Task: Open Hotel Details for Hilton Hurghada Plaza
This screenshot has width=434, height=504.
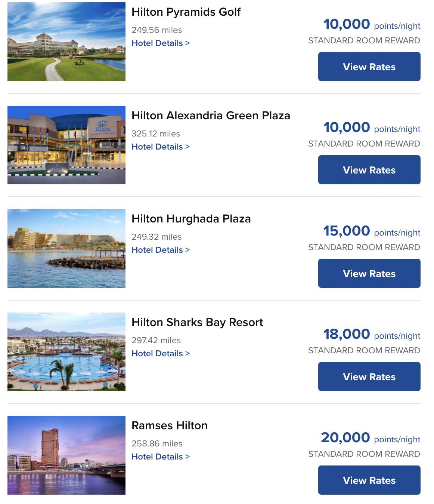Action: click(x=158, y=250)
